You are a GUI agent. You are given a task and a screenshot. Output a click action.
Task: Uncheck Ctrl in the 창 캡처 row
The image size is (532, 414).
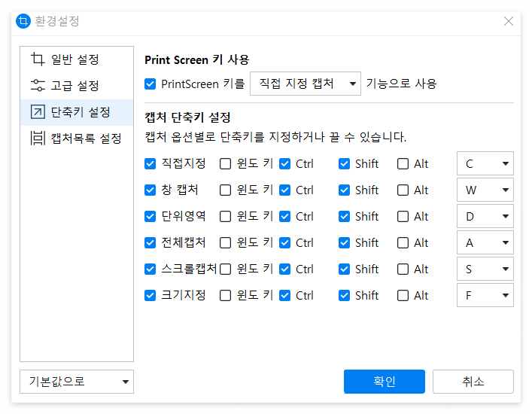click(284, 190)
